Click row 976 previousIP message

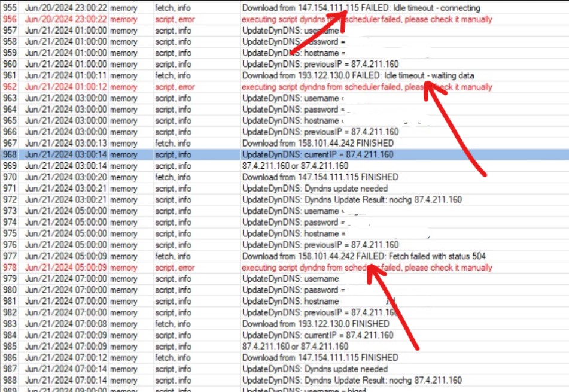pos(321,245)
